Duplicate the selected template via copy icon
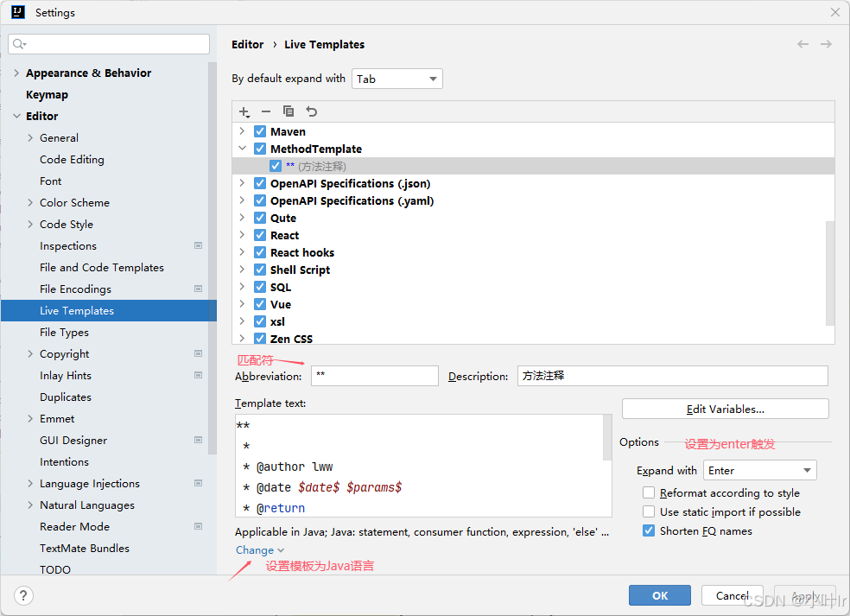Screen dimensions: 850x616 [x=289, y=111]
